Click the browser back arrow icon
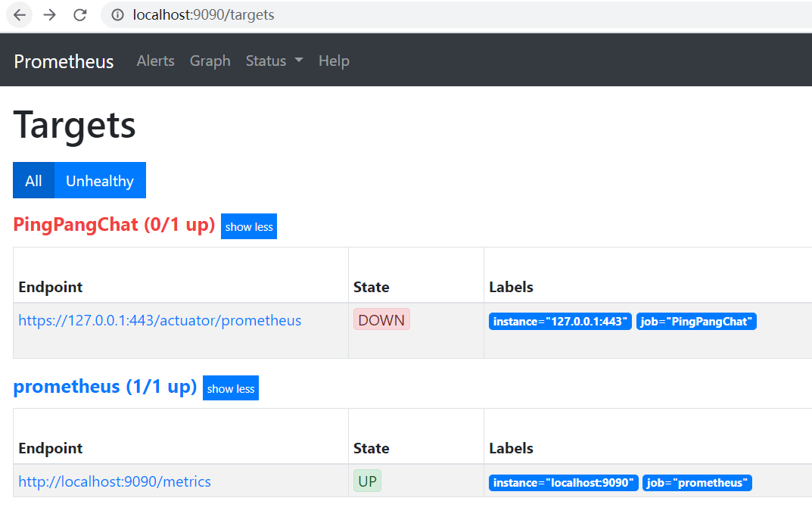812x523 pixels. click(20, 15)
